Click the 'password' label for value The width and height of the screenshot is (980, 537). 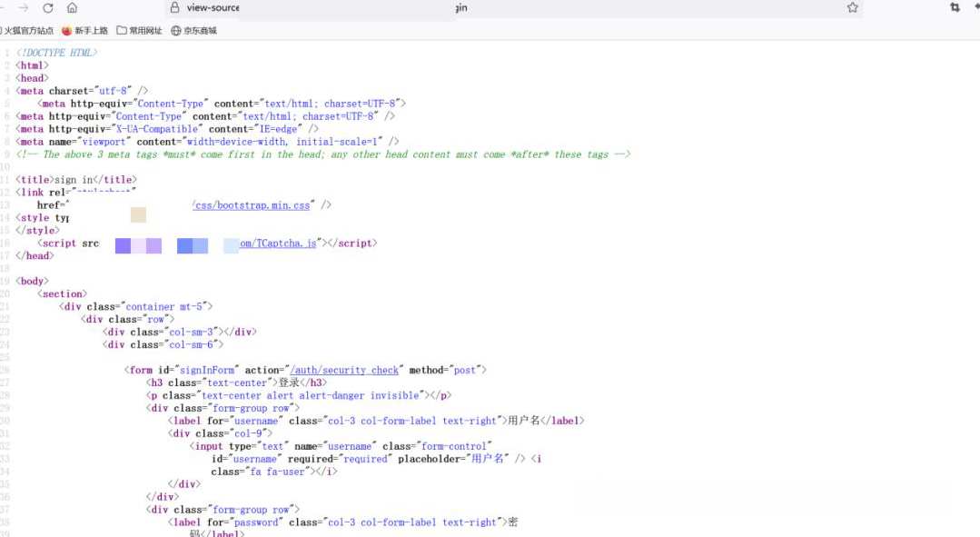(x=255, y=522)
